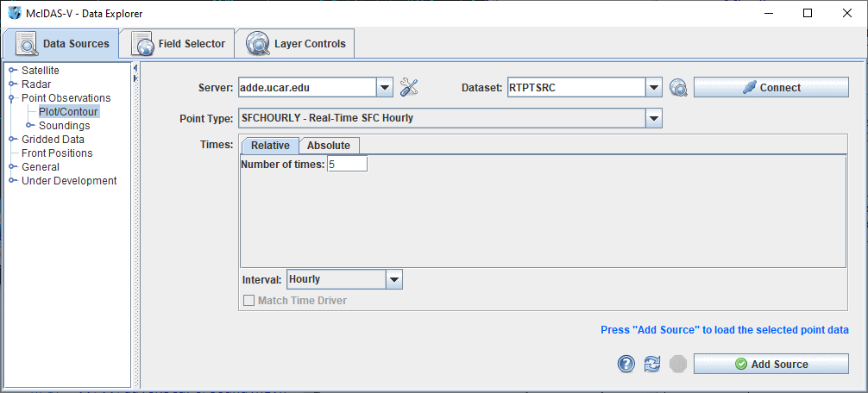Open the server manager tools icon

click(x=409, y=88)
